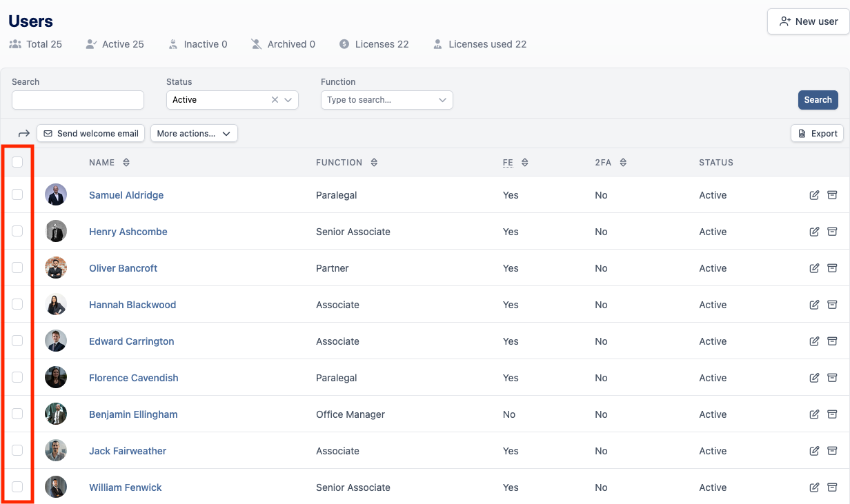
Task: Edit Hannah Blackwood's user record
Action: pyautogui.click(x=814, y=305)
